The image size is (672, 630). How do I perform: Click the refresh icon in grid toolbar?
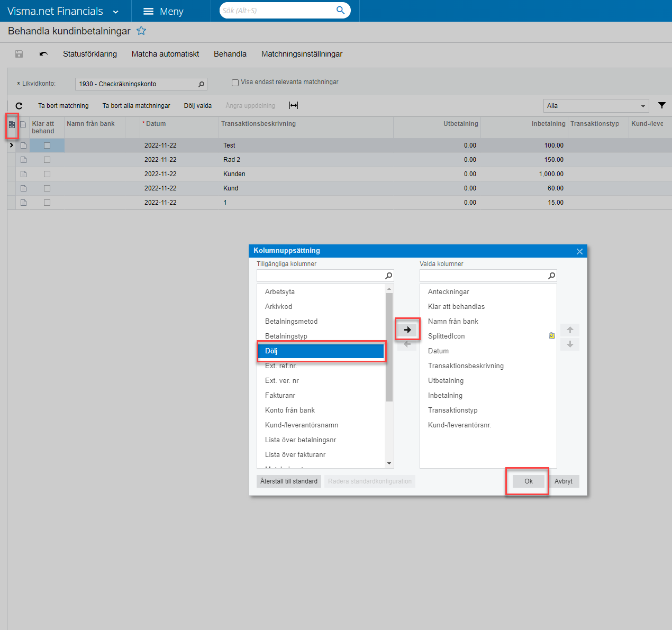coord(19,106)
